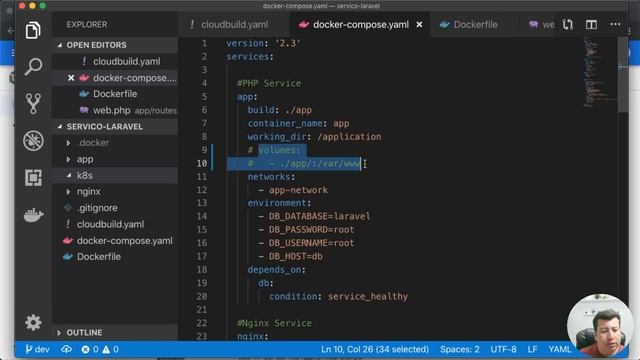Open the Manage gear menu
Viewport: 640px width, 360px height.
tap(33, 322)
